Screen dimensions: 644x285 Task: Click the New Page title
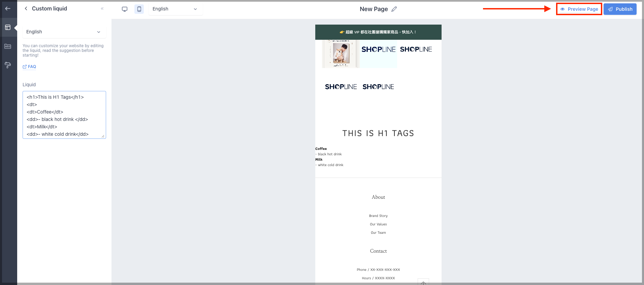coord(374,9)
